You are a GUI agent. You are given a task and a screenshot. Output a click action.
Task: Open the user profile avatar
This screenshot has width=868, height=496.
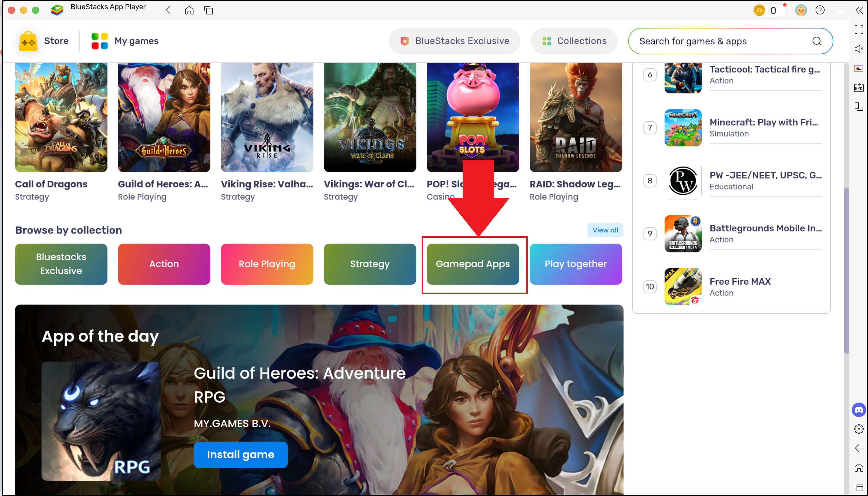click(x=801, y=10)
